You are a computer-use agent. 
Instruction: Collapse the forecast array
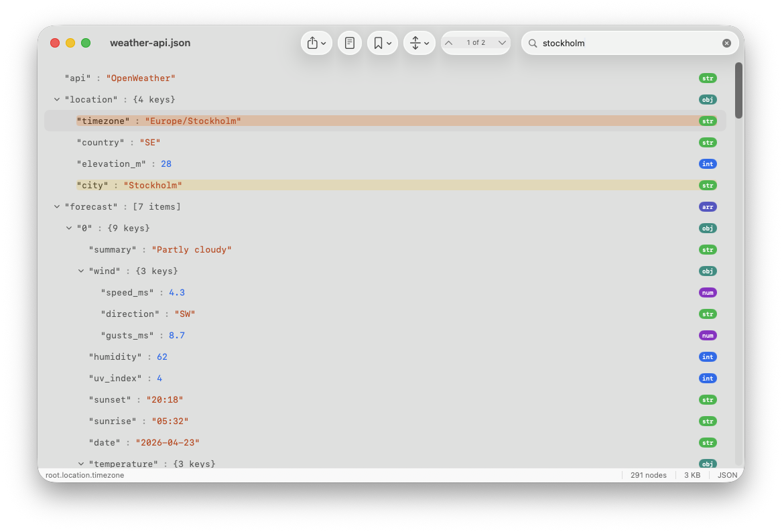tap(57, 206)
